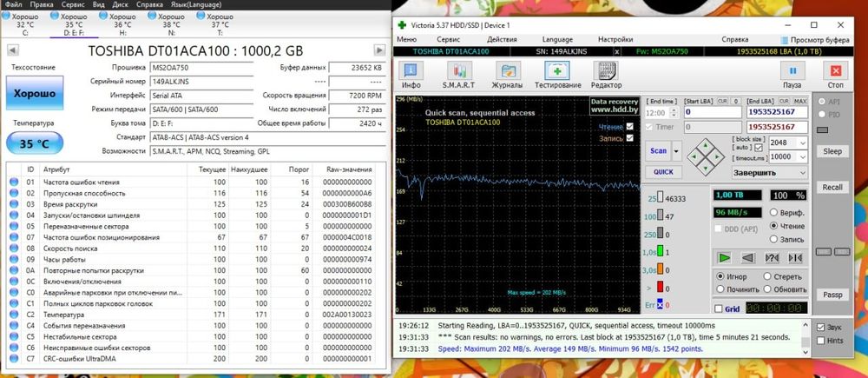This screenshot has height=378, width=868.
Task: Click the green 1,0s block color swatch
Action: [x=660, y=252]
